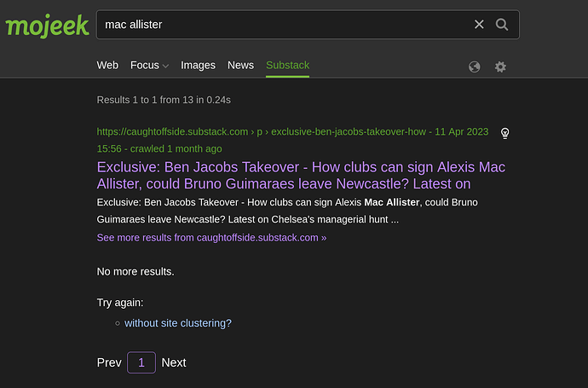Switch to the News tab
588x388 pixels.
(241, 66)
